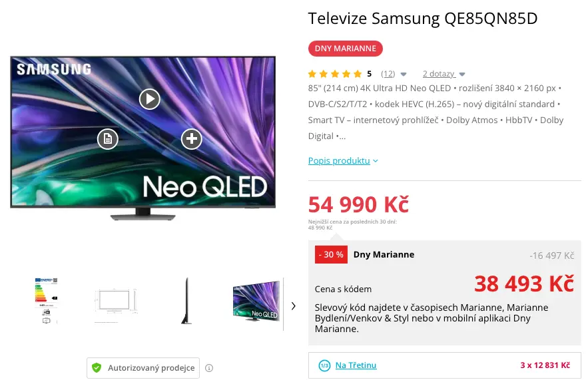588x380 pixels.
Task: Click the green shield authorized seller icon
Action: tap(97, 367)
